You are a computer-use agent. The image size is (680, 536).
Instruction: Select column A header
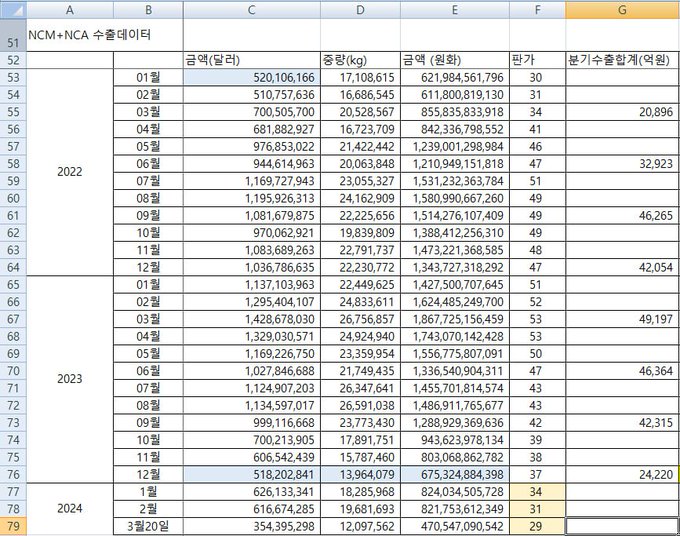pos(70,10)
